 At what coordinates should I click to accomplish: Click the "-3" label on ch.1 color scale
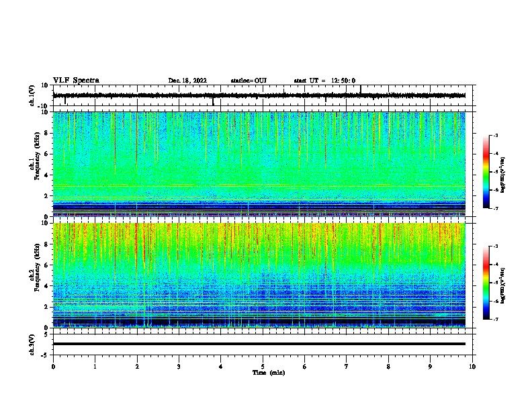(x=496, y=135)
